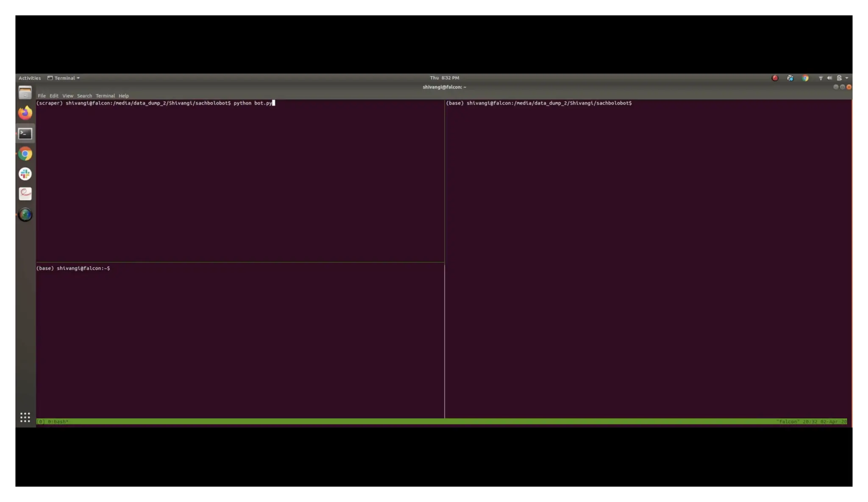Click the Activities button
Viewport: 868px width, 502px height.
[x=30, y=78]
